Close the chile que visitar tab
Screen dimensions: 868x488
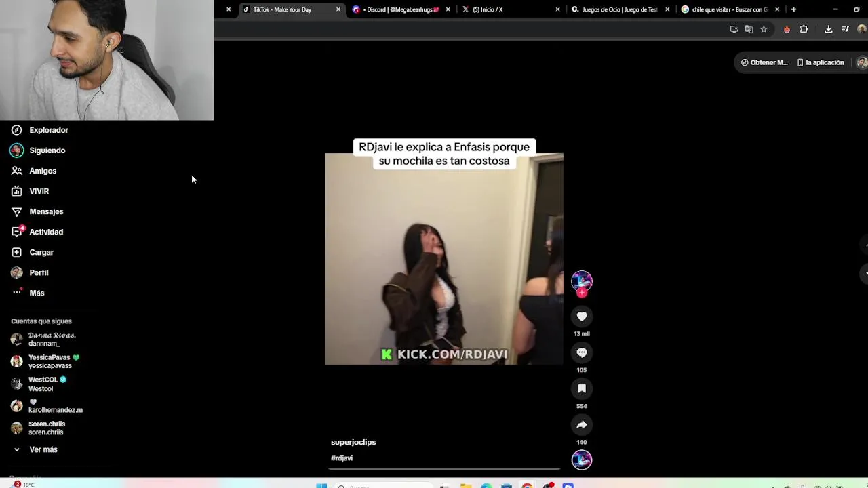(777, 9)
